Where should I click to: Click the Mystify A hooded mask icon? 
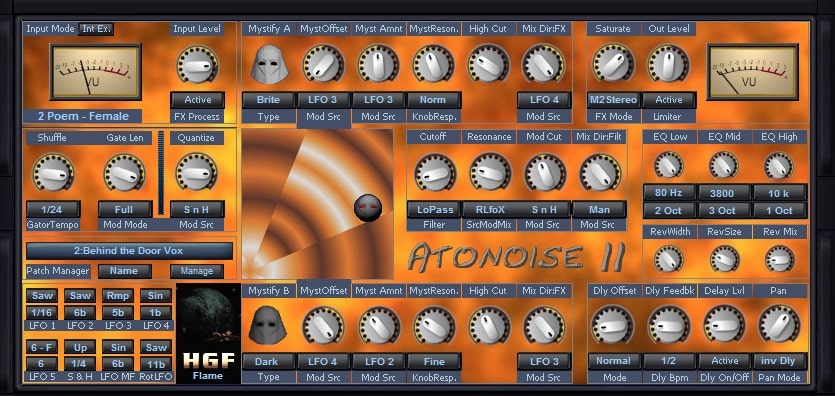click(269, 64)
